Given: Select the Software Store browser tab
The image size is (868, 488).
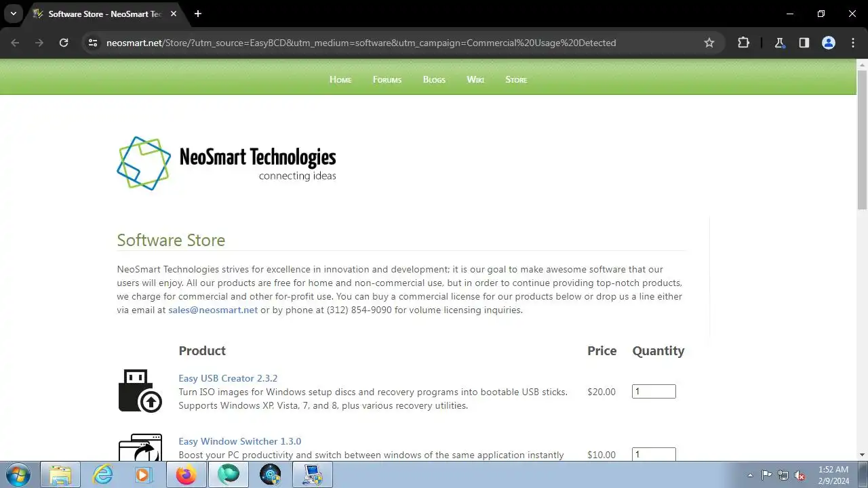Looking at the screenshot, I should (105, 14).
